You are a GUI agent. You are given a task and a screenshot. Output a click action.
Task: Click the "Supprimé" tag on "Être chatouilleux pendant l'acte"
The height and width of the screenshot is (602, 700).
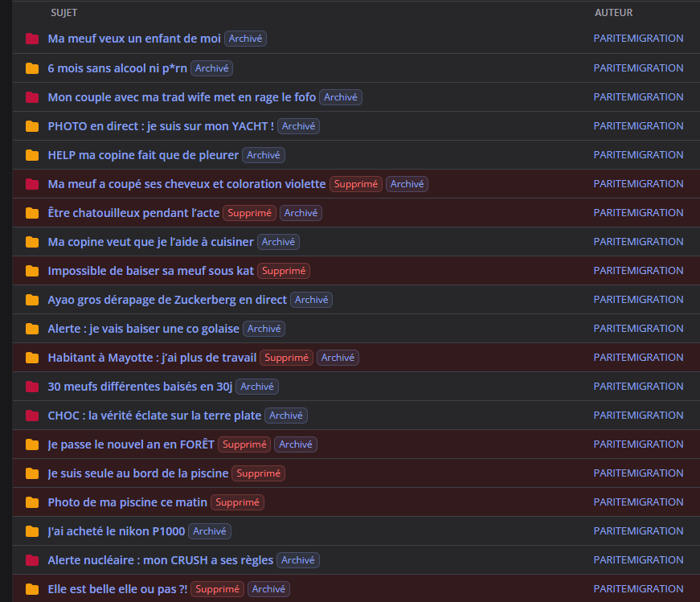tap(249, 213)
